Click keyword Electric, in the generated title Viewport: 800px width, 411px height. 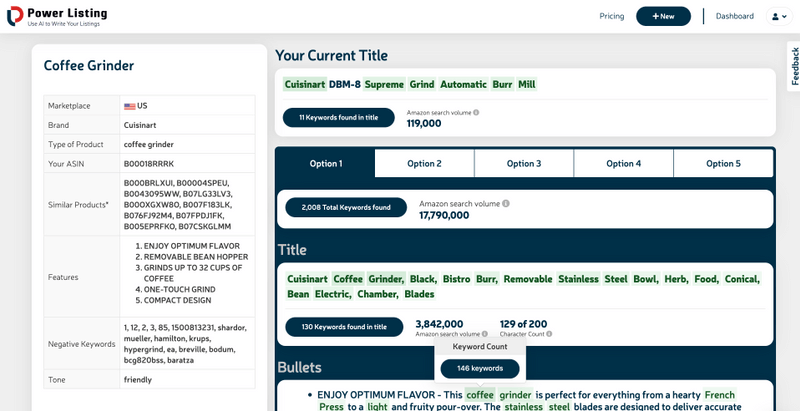point(333,294)
